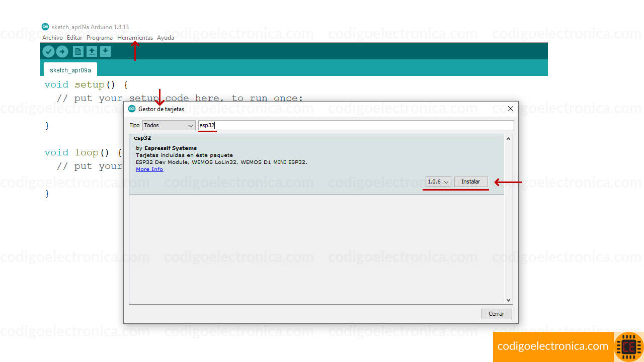Open the version dropdown showing 1.0.6
This screenshot has width=644, height=362.
pyautogui.click(x=438, y=182)
